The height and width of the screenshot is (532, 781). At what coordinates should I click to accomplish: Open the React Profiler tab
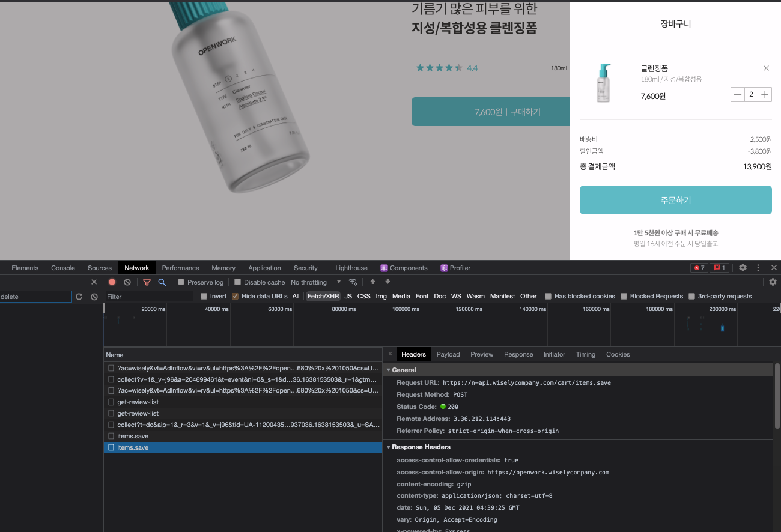pos(455,268)
